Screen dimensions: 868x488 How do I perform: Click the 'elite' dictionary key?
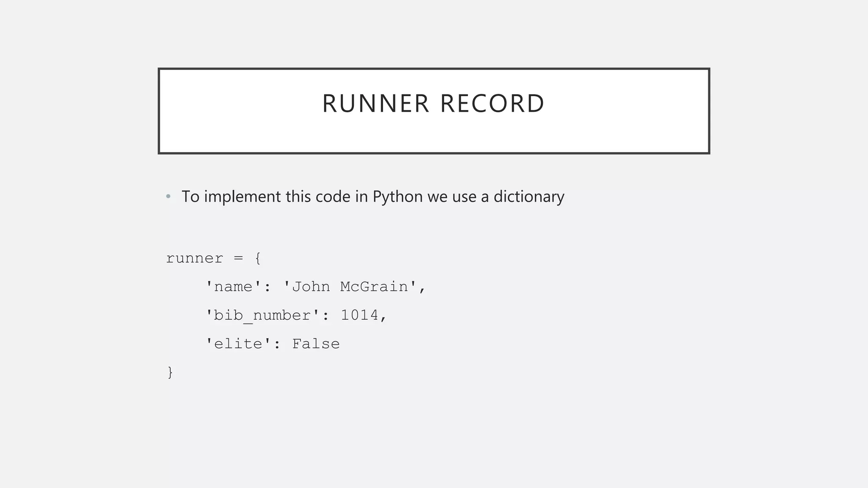(x=238, y=344)
